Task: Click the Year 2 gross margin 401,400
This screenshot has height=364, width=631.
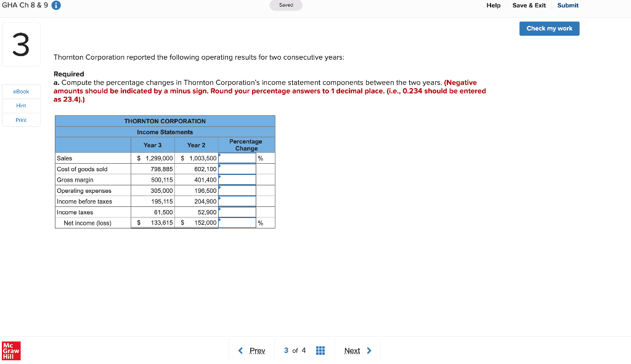Action: [x=205, y=180]
